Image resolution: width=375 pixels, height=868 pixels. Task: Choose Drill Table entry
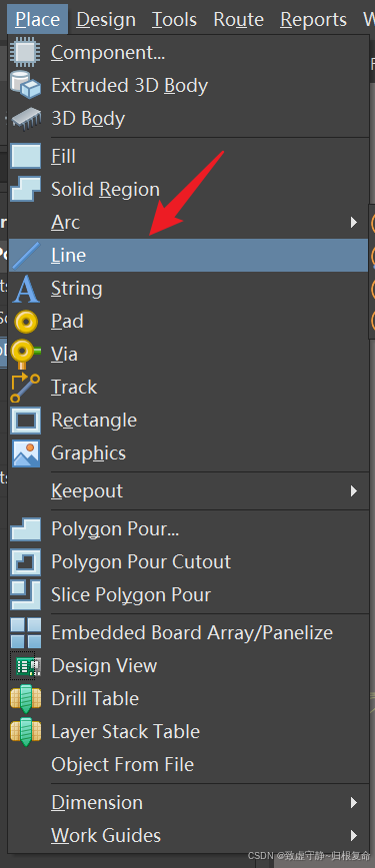pyautogui.click(x=188, y=698)
